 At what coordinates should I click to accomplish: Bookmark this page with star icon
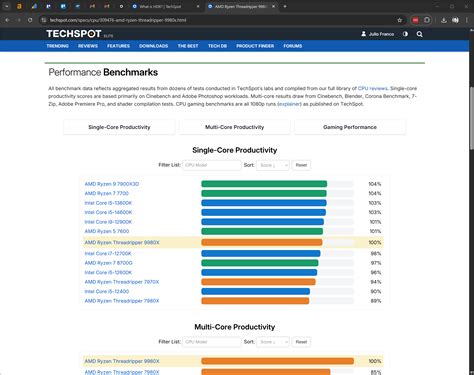click(x=400, y=20)
